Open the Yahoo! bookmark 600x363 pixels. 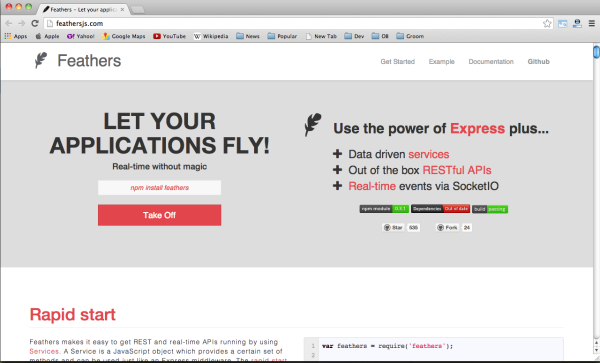tap(80, 36)
